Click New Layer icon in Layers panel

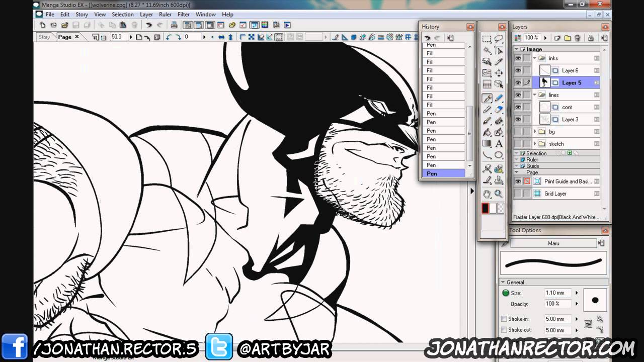click(x=557, y=38)
